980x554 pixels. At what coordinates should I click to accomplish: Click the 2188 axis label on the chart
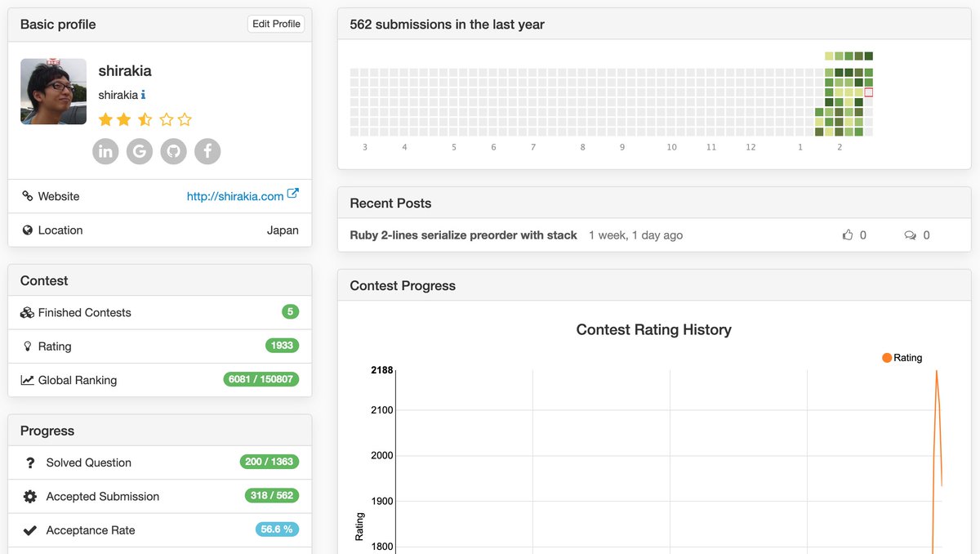tap(382, 370)
